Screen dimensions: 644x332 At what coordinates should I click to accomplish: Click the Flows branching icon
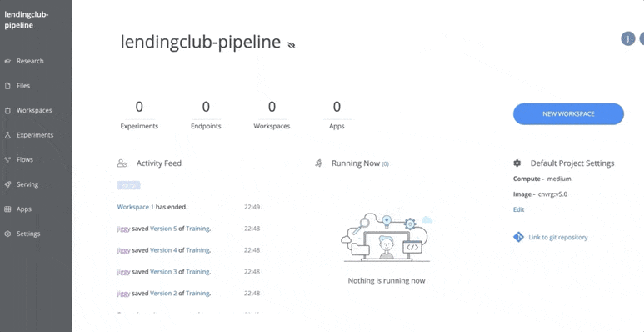point(7,159)
